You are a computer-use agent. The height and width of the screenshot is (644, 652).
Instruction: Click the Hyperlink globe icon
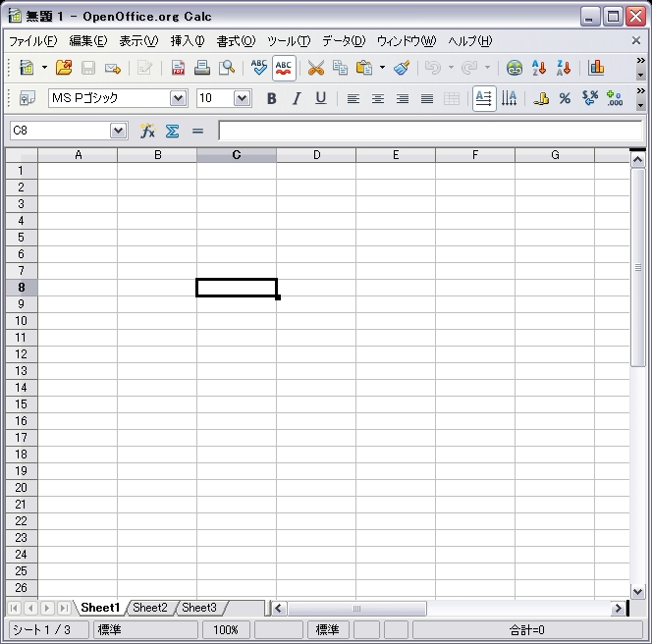tap(515, 68)
